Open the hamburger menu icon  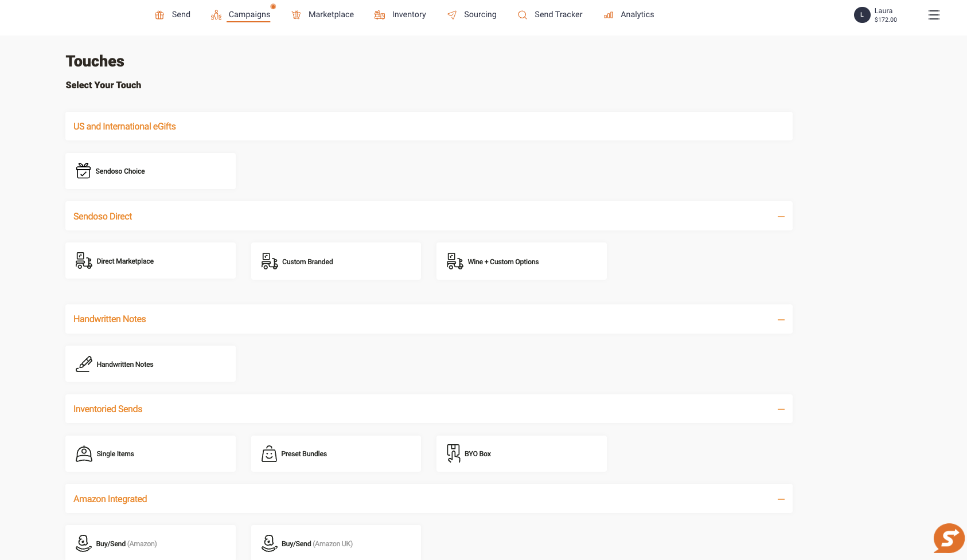click(934, 15)
